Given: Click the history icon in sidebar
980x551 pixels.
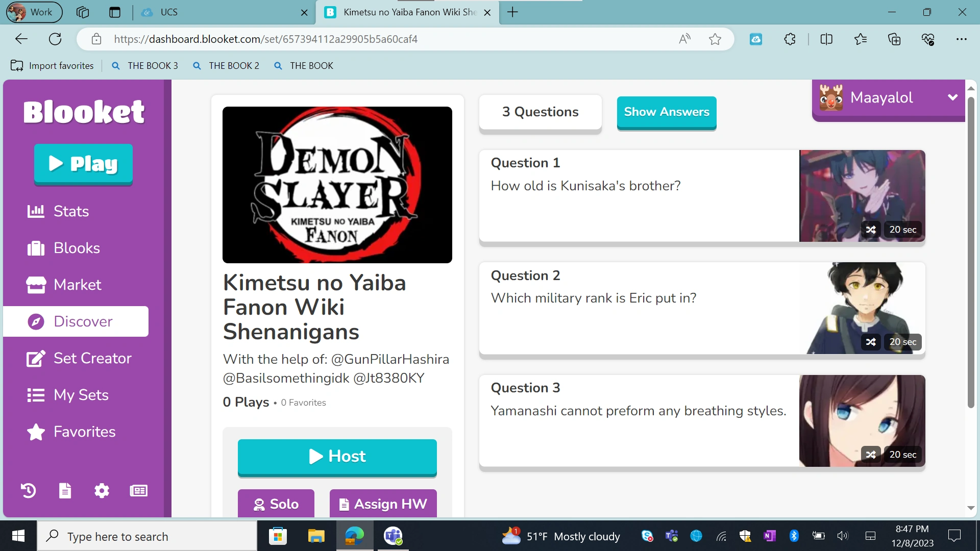Looking at the screenshot, I should (27, 491).
